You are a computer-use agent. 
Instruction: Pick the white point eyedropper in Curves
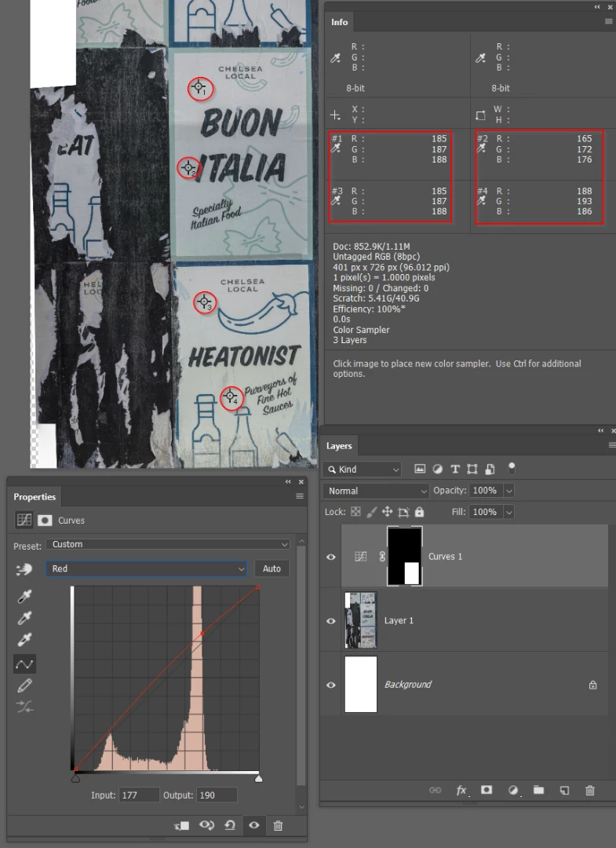coord(24,640)
